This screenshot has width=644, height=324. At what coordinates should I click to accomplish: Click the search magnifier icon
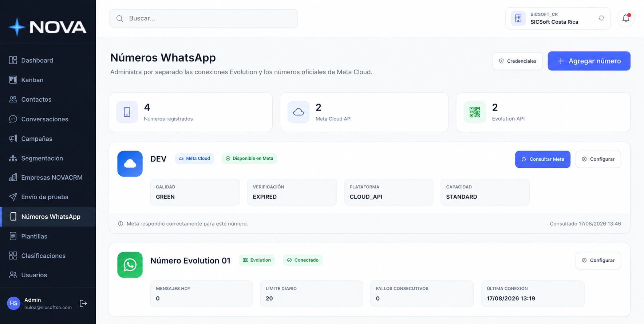tap(119, 19)
